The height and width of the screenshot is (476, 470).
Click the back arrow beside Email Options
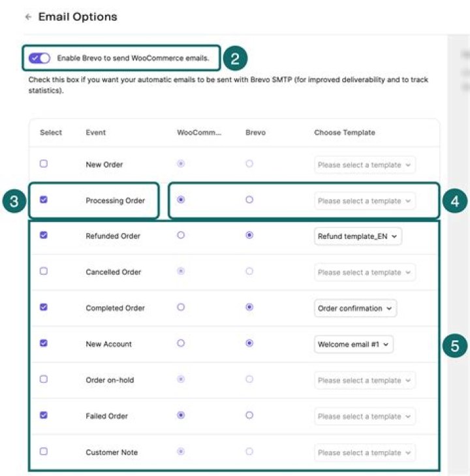[29, 17]
